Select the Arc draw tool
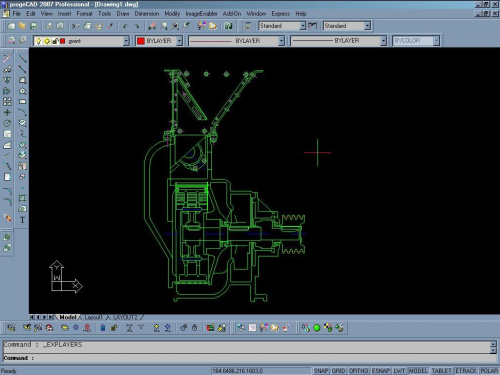Viewport: 500px width, 375px height. click(x=22, y=112)
